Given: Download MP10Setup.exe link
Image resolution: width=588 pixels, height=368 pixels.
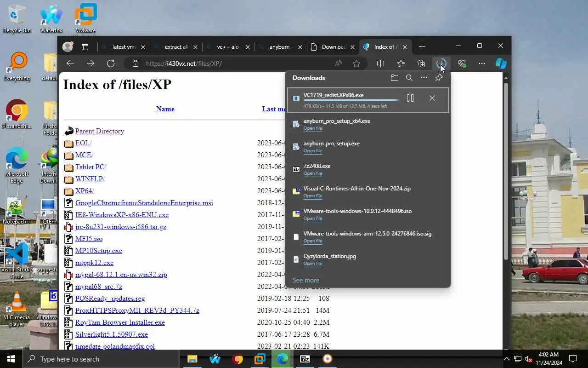Looking at the screenshot, I should click(99, 251).
